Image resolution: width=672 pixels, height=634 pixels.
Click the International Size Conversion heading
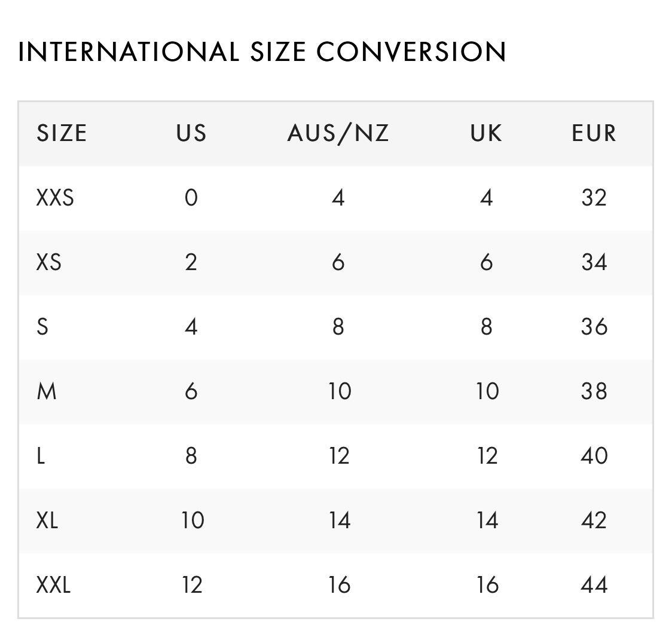262,52
